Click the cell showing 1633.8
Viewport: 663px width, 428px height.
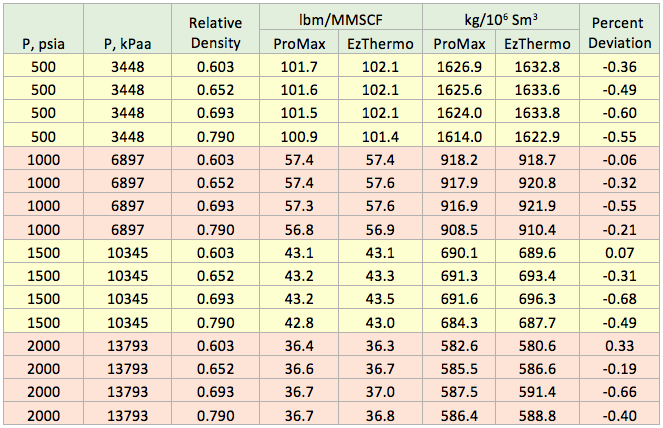(537, 112)
